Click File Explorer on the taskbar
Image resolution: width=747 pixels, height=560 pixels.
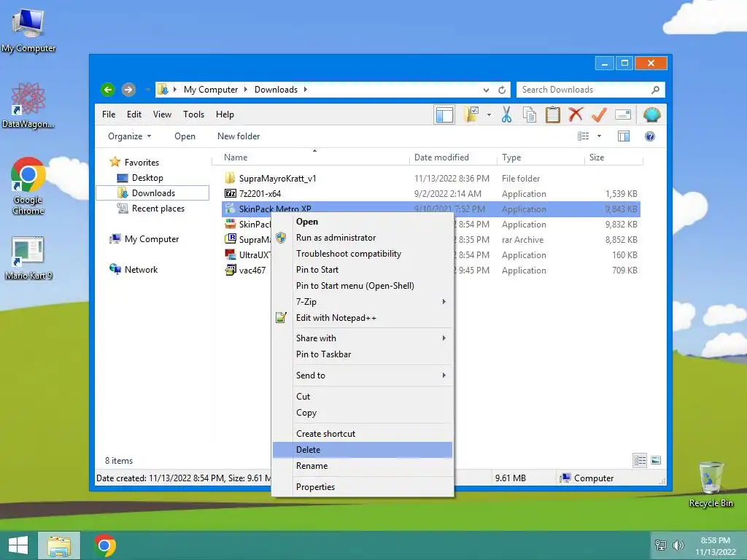click(59, 545)
